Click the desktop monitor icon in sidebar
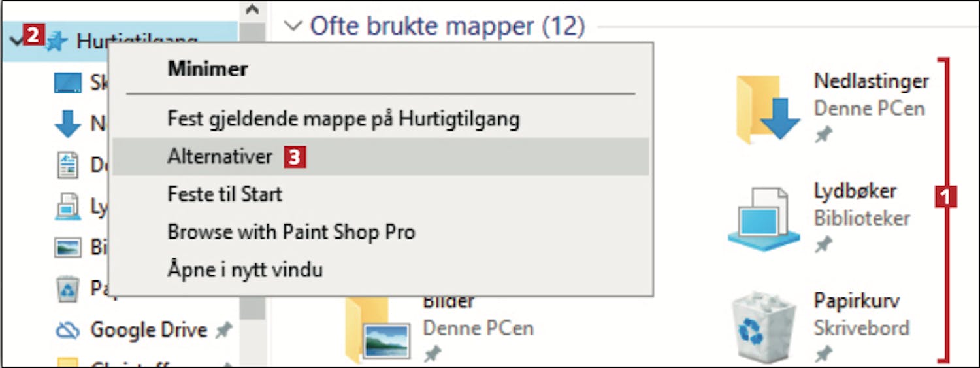This screenshot has height=368, width=980. [67, 82]
